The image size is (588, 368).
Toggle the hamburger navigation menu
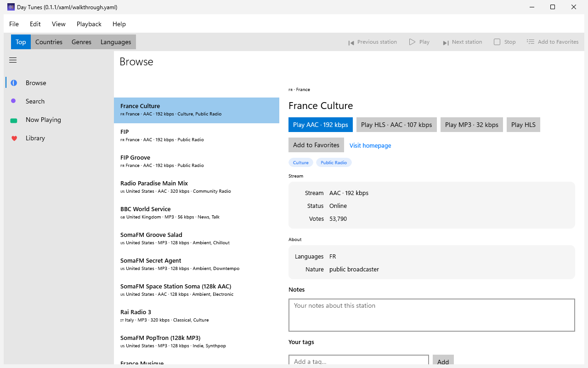pyautogui.click(x=13, y=60)
